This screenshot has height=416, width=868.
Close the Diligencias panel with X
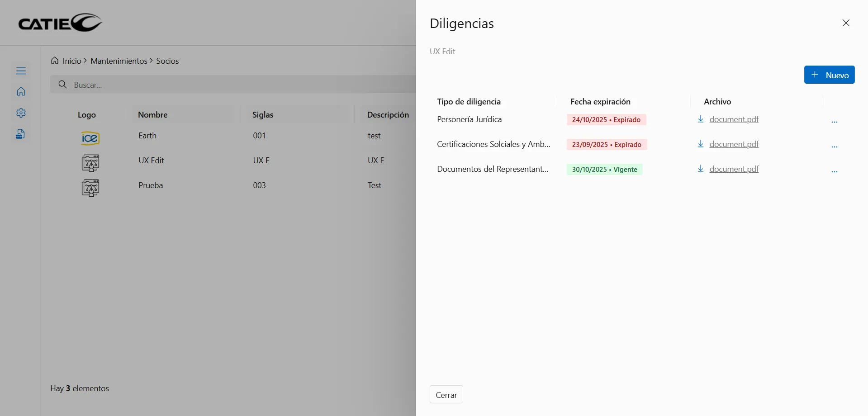point(846,23)
